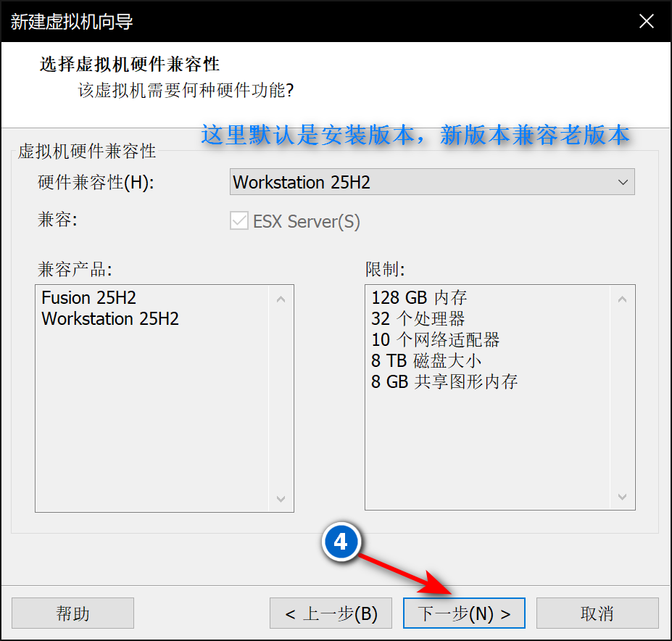Screen dimensions: 672x641
Task: Select the 8 GB 共享图形内存 limit entry
Action: click(444, 381)
